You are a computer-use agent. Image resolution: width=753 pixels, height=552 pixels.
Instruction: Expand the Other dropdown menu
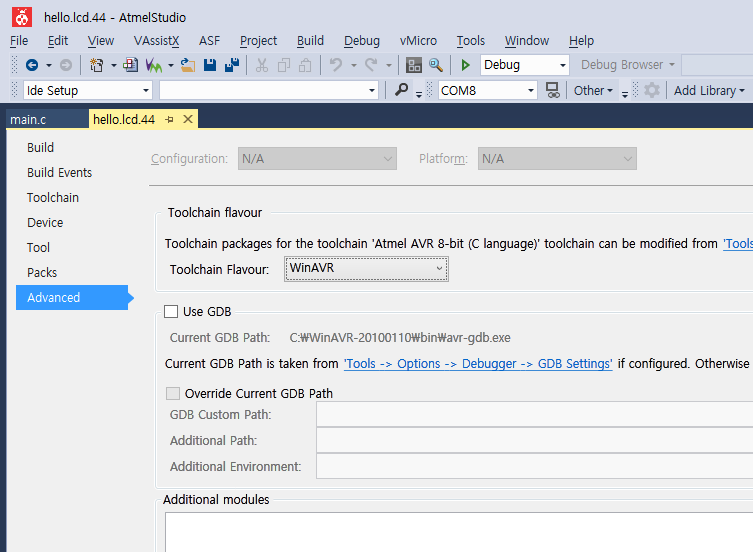593,90
